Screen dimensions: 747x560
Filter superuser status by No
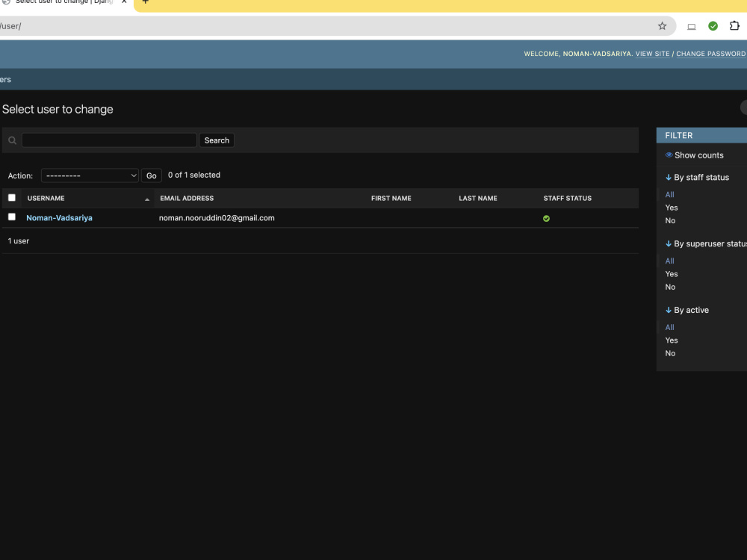pyautogui.click(x=670, y=287)
